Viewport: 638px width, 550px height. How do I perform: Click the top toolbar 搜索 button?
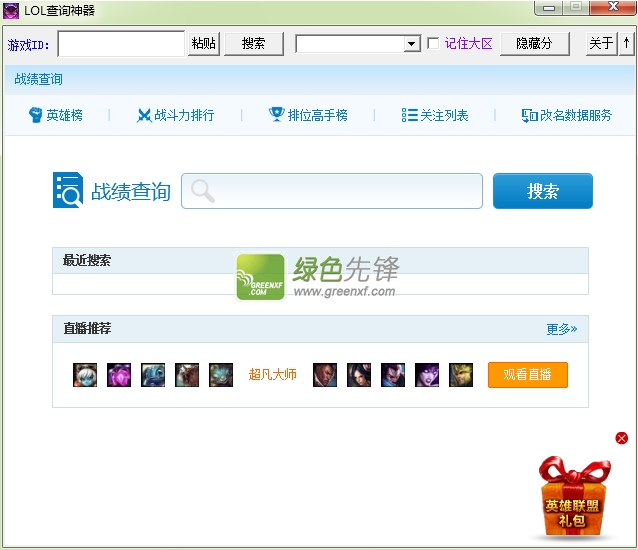point(253,44)
